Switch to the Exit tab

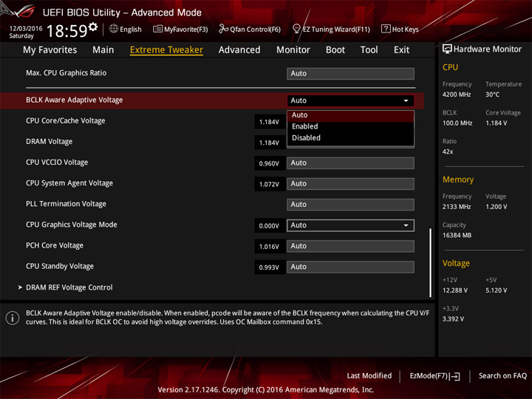[401, 50]
